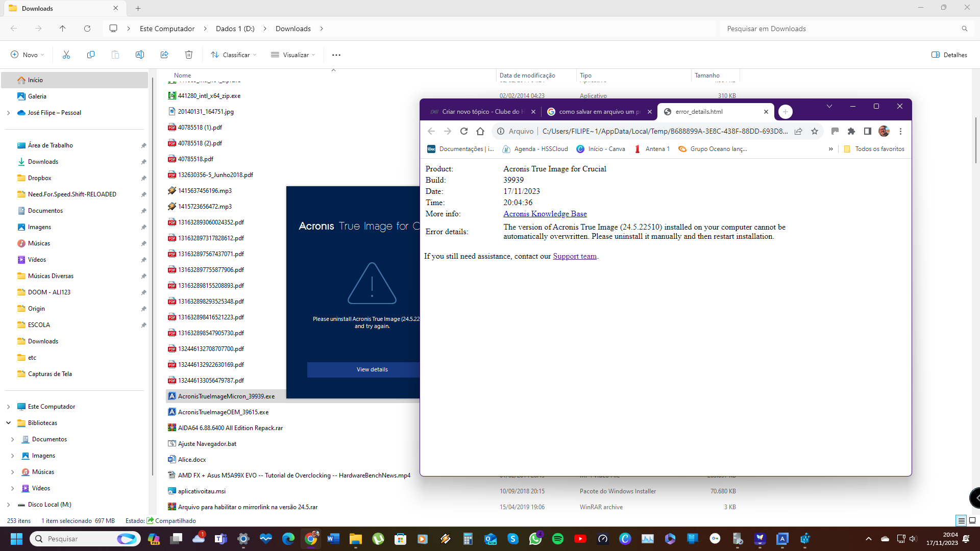The image size is (980, 551).
Task: Open Galeria in the navigation pane
Action: (37, 96)
